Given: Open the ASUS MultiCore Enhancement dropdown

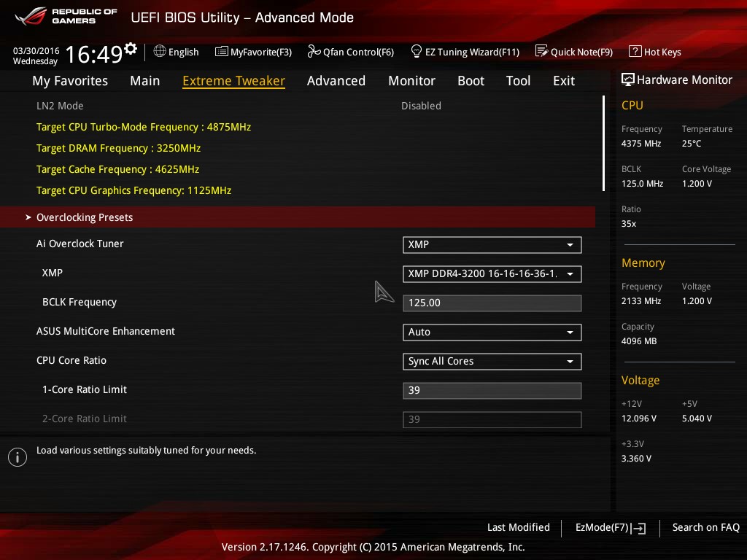Looking at the screenshot, I should point(492,332).
